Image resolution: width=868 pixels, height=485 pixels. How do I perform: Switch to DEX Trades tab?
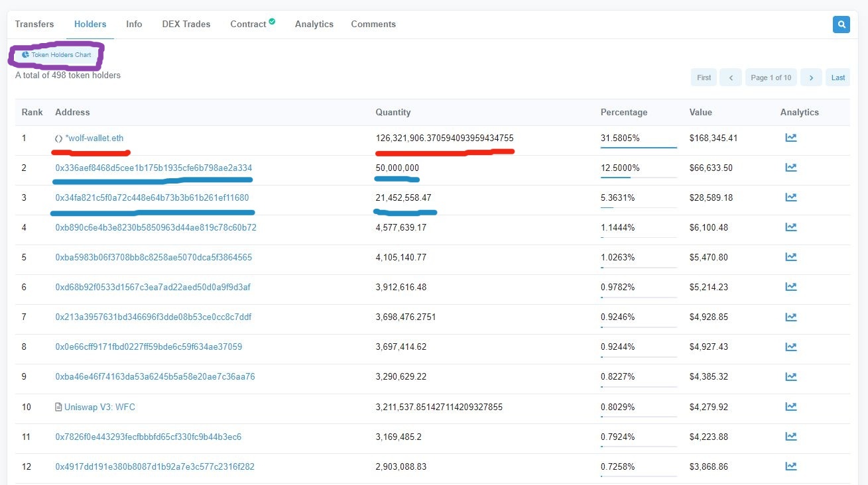point(186,24)
